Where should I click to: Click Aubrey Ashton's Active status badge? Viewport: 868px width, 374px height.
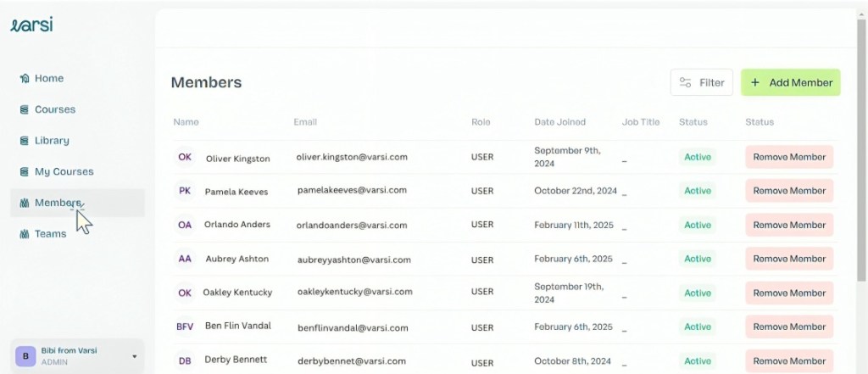coord(698,259)
